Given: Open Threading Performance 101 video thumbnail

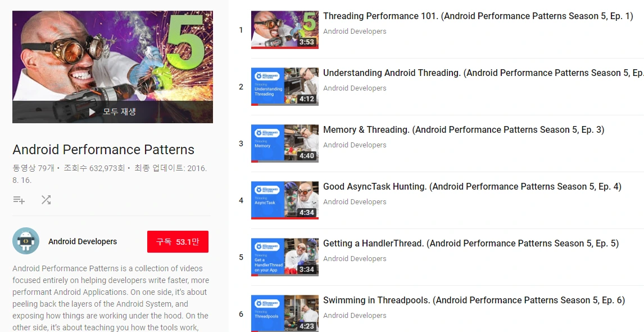Looking at the screenshot, I should pyautogui.click(x=284, y=30).
